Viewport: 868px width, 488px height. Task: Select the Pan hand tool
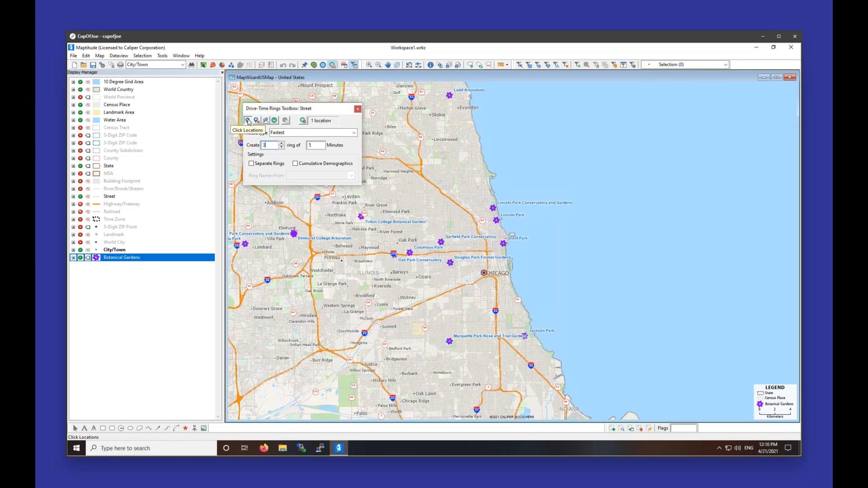coord(388,65)
